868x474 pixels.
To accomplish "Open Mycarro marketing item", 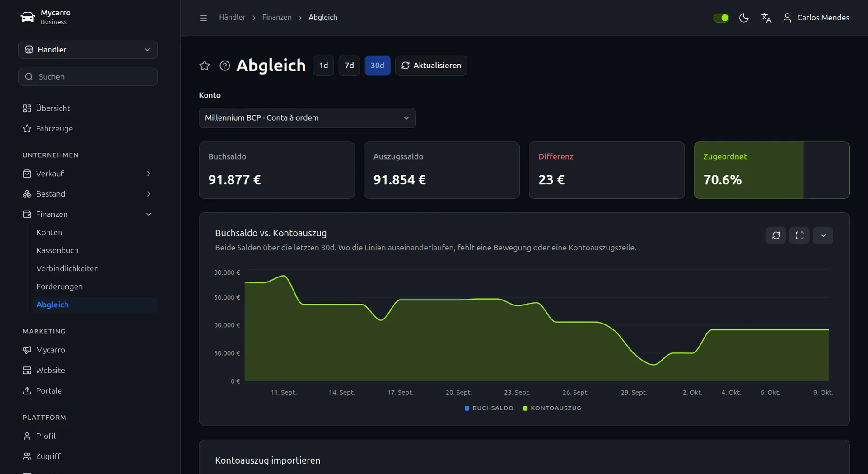I will coord(88,350).
